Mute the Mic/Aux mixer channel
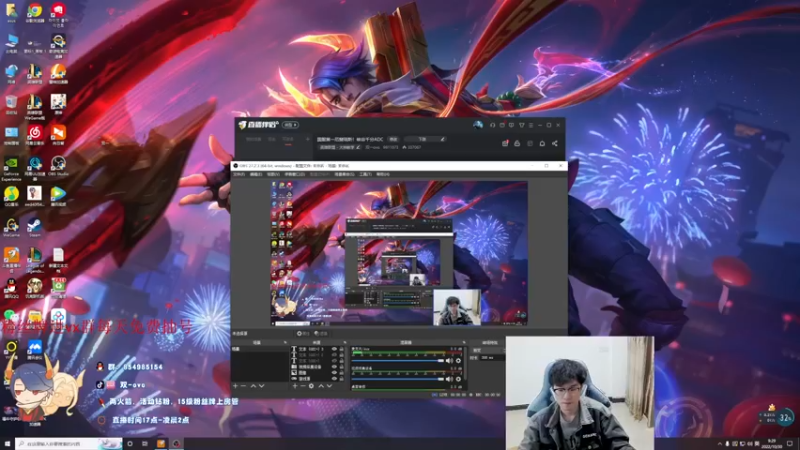 [x=449, y=361]
